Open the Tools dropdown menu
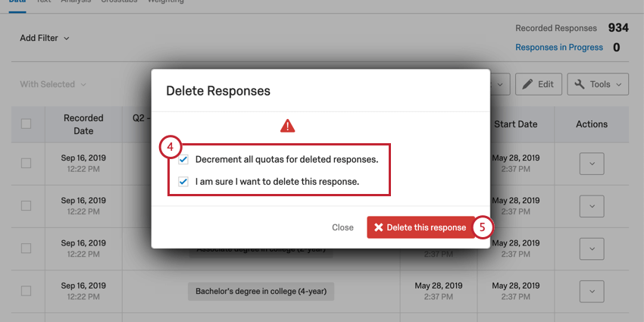The image size is (644, 322). [x=598, y=84]
